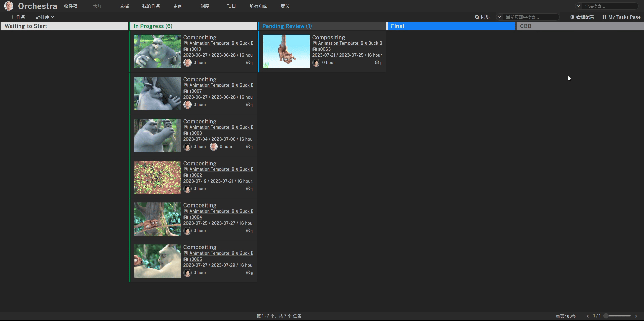Open My Tasks Page layout button
This screenshot has height=321, width=644.
[x=622, y=17]
